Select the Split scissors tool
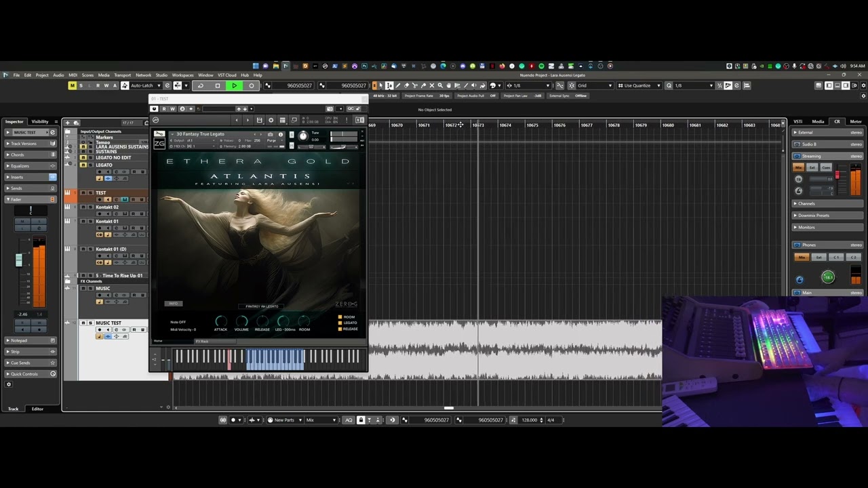 point(415,85)
